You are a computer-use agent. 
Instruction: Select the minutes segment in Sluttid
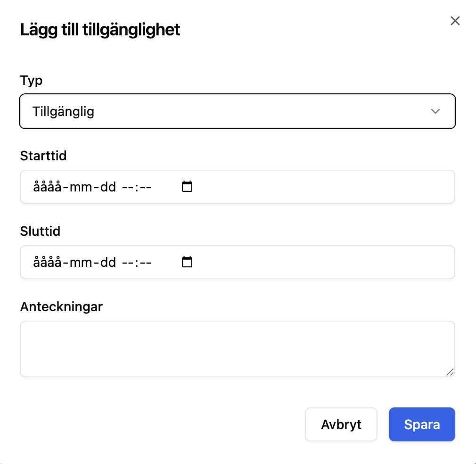click(x=145, y=262)
